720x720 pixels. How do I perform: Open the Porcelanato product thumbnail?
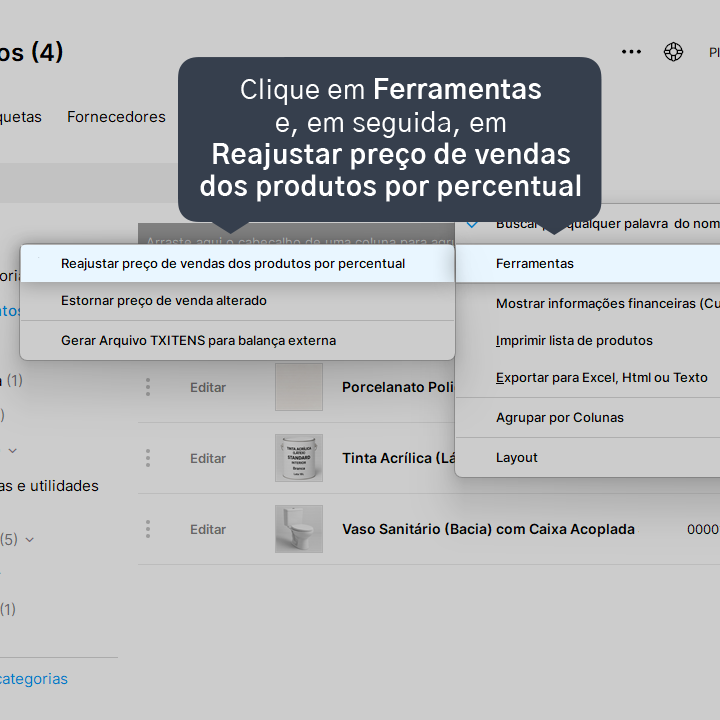tap(299, 387)
